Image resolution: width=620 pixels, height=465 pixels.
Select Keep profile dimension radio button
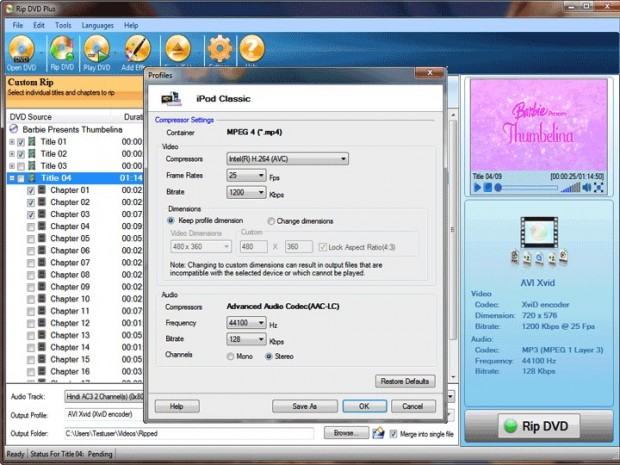click(x=171, y=220)
